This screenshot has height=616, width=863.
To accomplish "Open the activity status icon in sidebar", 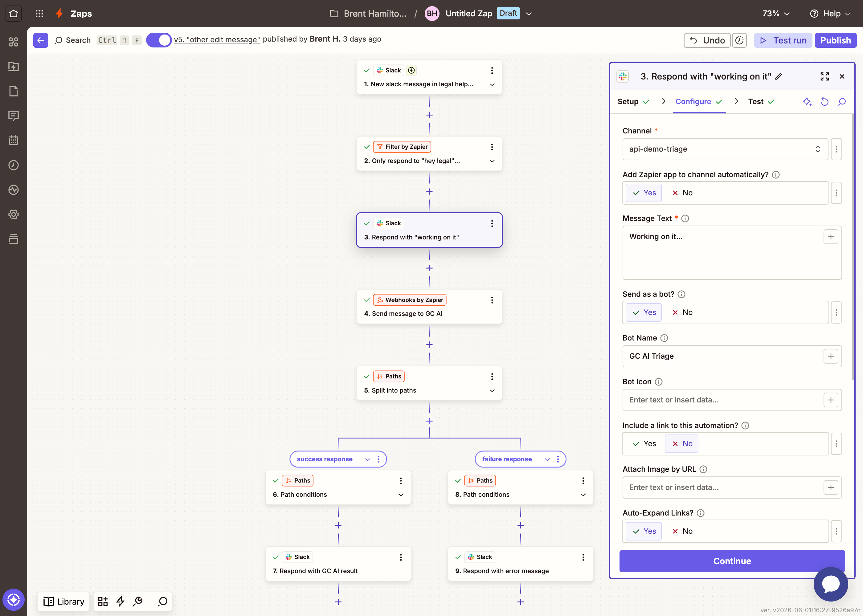I will tap(14, 190).
